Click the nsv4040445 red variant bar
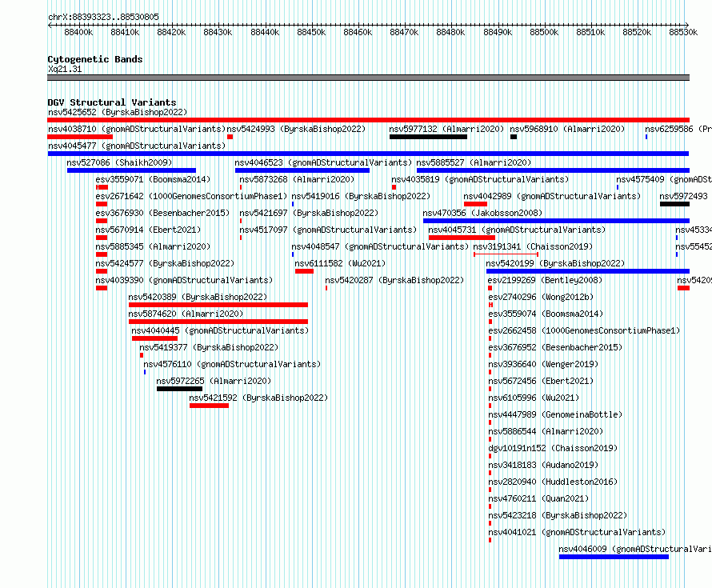This screenshot has height=588, width=712. 155,338
